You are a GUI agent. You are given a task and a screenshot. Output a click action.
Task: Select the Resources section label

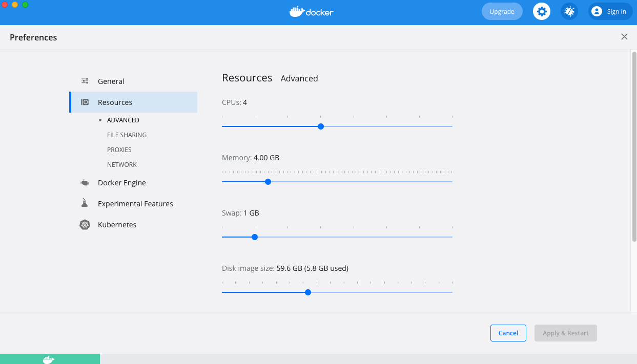115,102
